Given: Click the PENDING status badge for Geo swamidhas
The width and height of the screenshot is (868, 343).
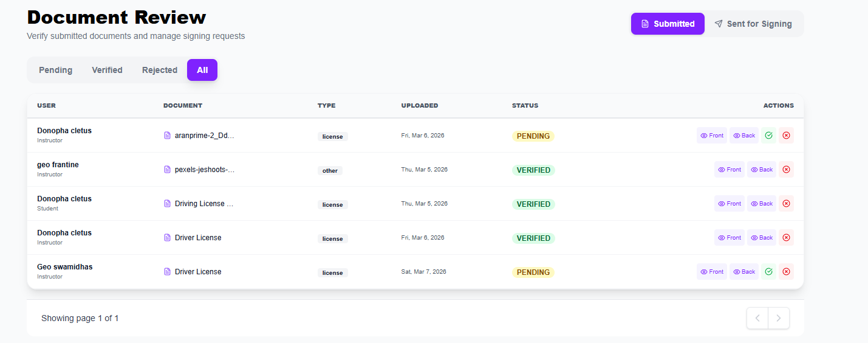Looking at the screenshot, I should [533, 272].
